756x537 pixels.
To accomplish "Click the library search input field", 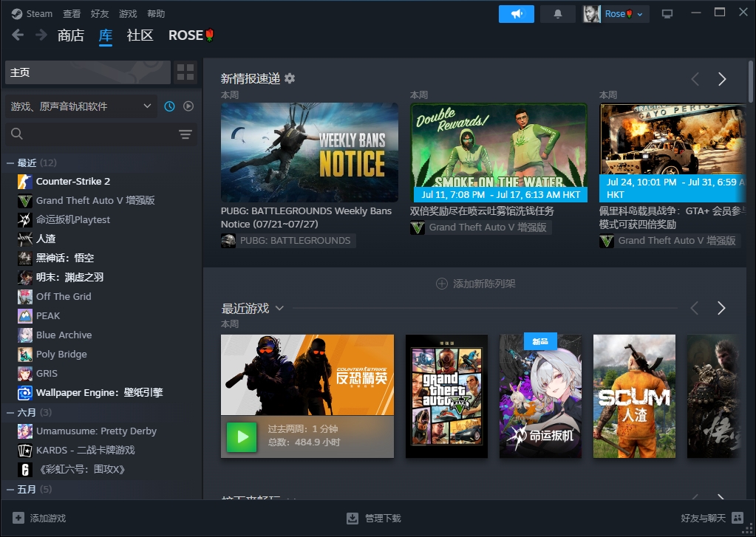I will click(101, 134).
